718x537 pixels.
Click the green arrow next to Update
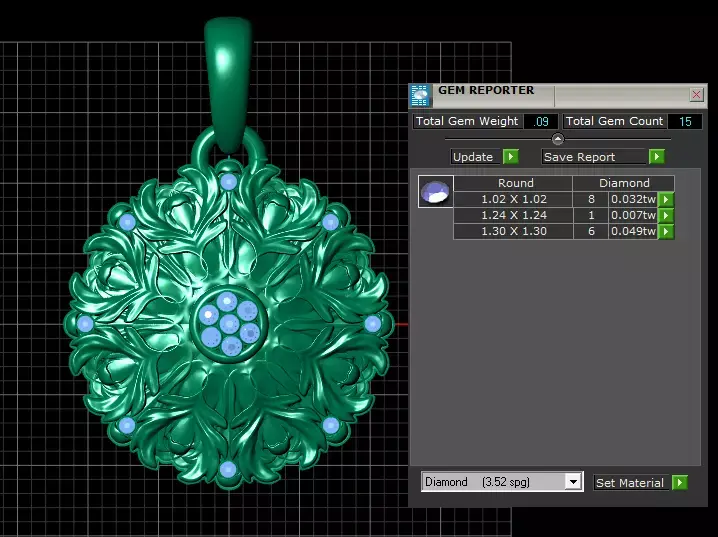[x=511, y=157]
